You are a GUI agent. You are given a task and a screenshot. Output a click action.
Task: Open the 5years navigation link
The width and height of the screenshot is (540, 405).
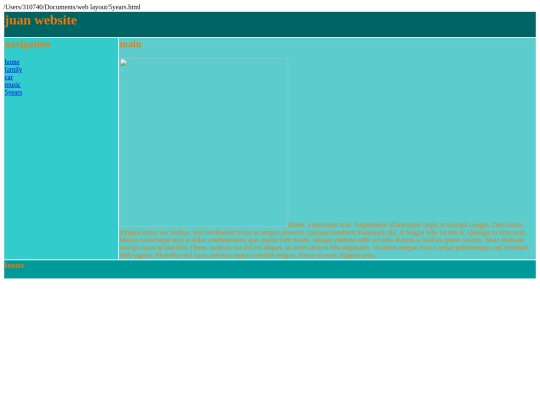[x=13, y=92]
